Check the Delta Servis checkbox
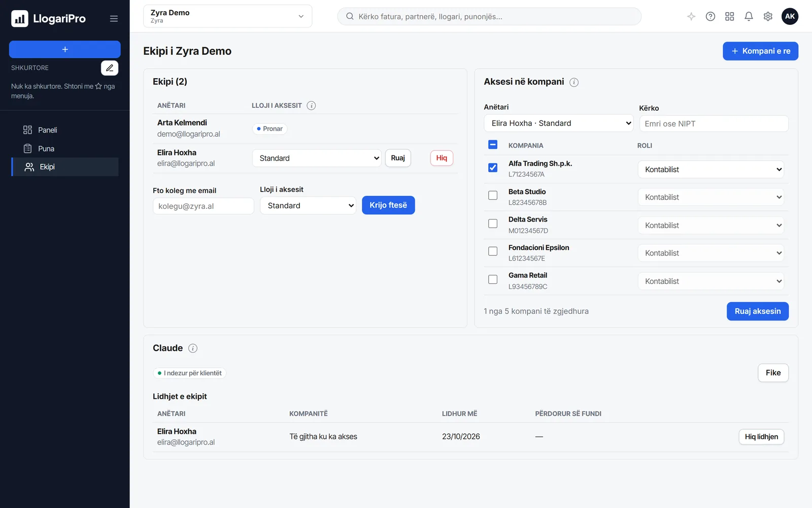 click(x=493, y=224)
